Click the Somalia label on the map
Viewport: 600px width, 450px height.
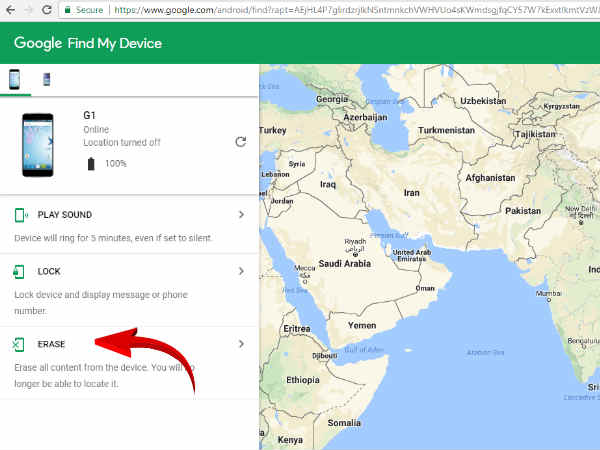click(x=344, y=423)
